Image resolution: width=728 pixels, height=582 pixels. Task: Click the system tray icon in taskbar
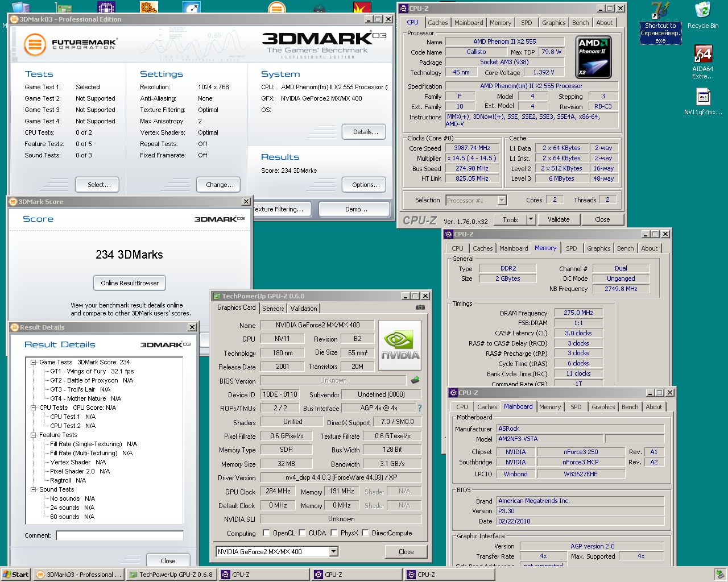click(719, 575)
